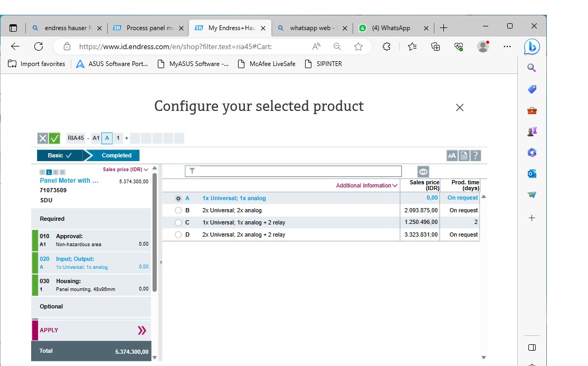This screenshot has width=588, height=366.
Task: View site information lock icon
Action: [x=67, y=46]
